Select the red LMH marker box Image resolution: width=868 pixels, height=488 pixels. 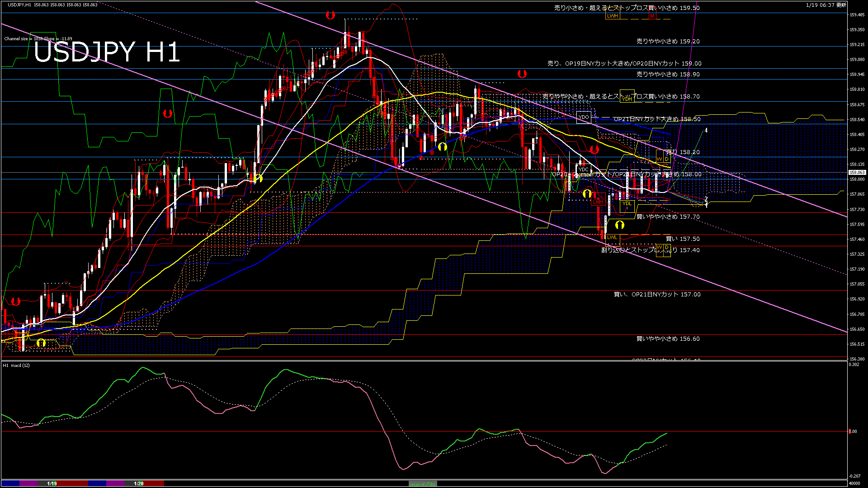coord(598,202)
